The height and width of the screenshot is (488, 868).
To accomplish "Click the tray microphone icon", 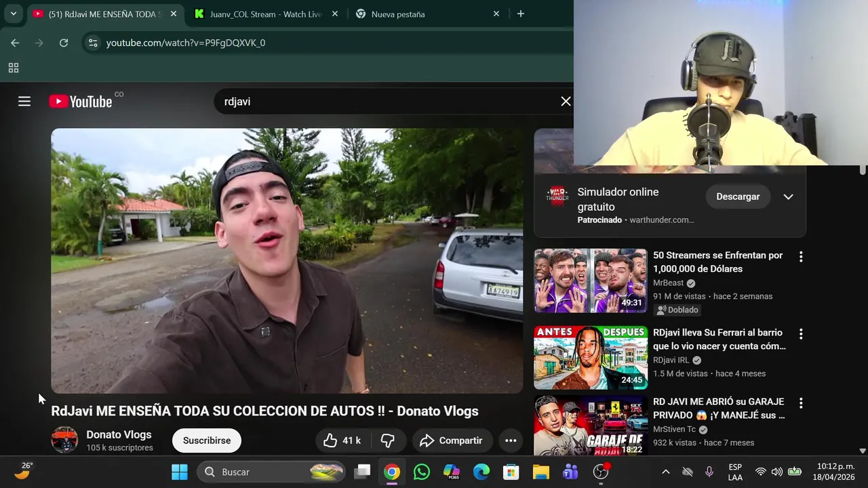I will (709, 472).
